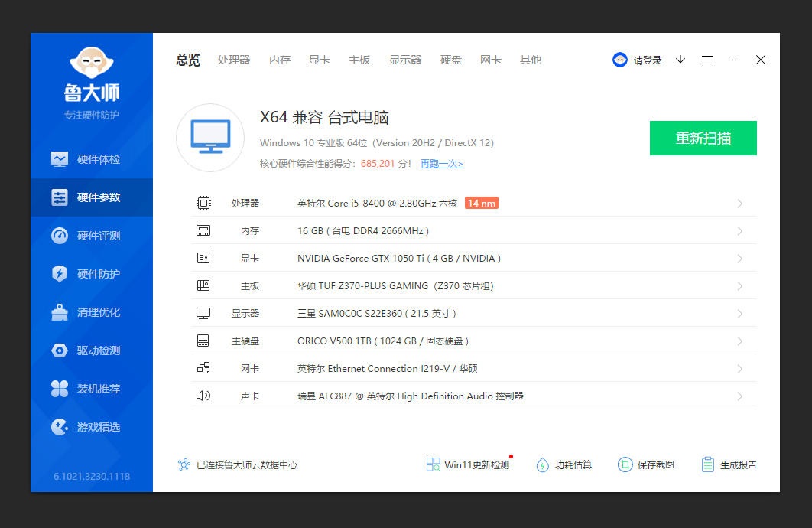Screen dimensions: 812x528
Task: Switch to the 其他 tab
Action: [531, 60]
